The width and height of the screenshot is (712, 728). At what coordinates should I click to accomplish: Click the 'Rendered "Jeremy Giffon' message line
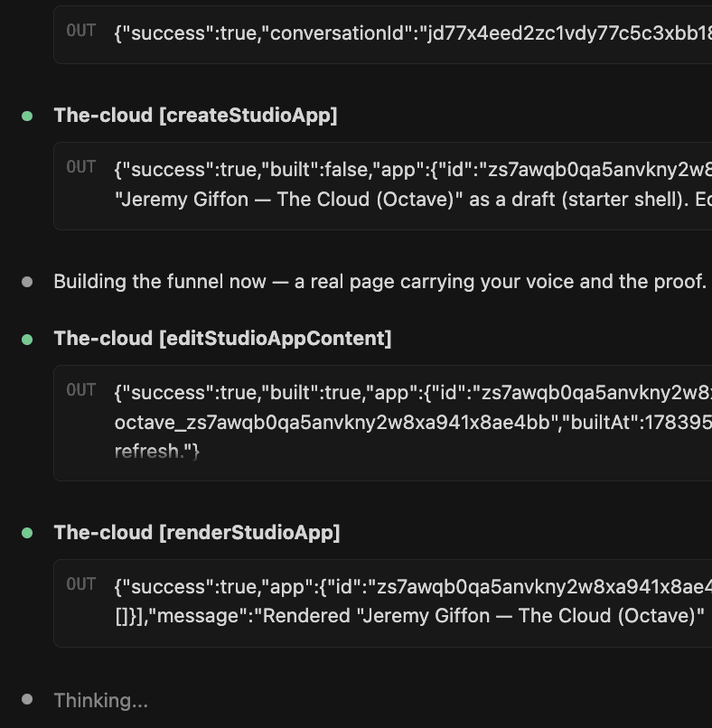tap(413, 616)
